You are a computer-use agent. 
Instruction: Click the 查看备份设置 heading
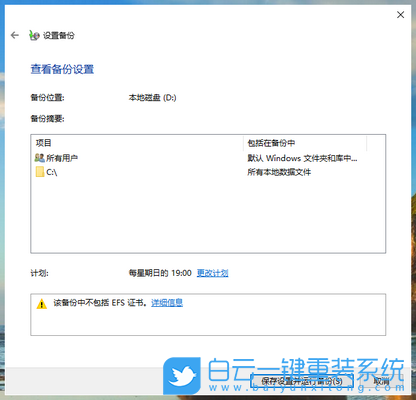[62, 69]
